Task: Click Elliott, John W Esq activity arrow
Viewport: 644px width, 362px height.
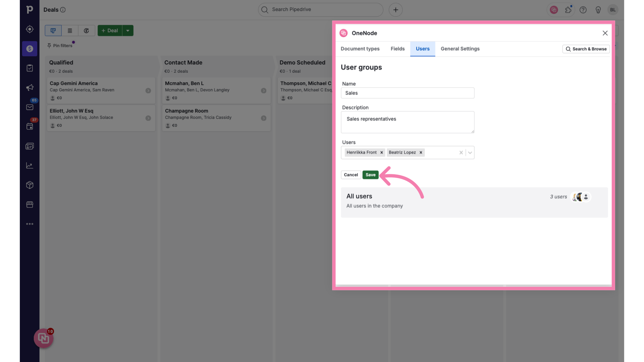Action: tap(148, 118)
